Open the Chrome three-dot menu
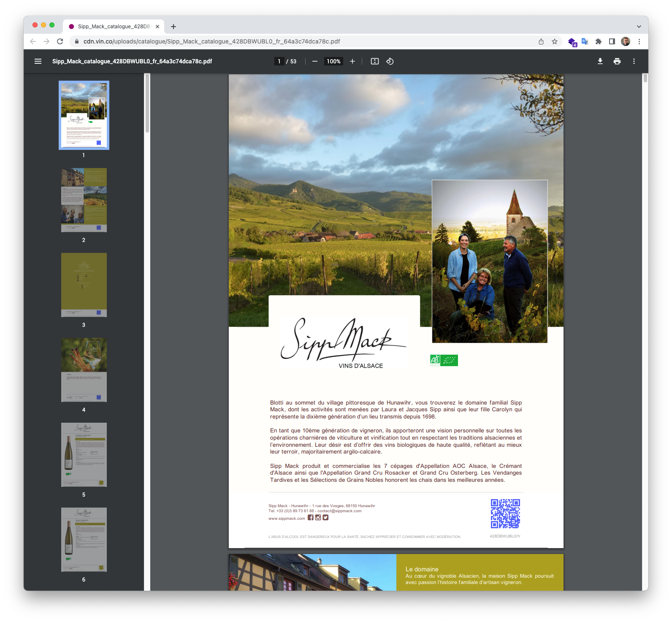Screen dimensions: 672x622 pyautogui.click(x=639, y=41)
